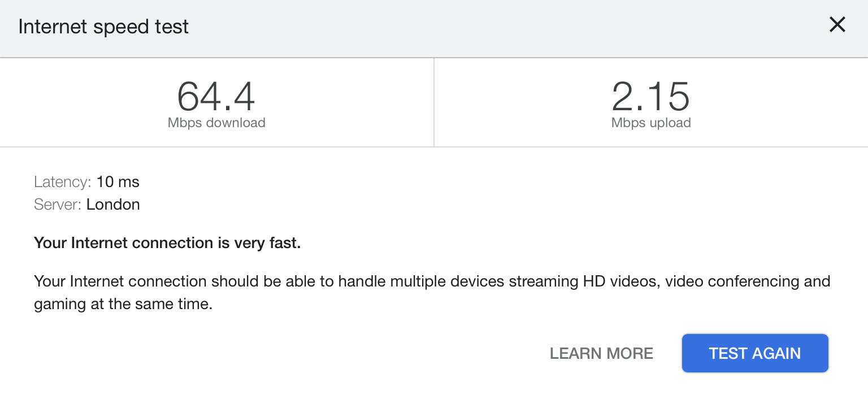Click 'gaming at the same time' text
This screenshot has height=395, width=868.
pos(123,305)
